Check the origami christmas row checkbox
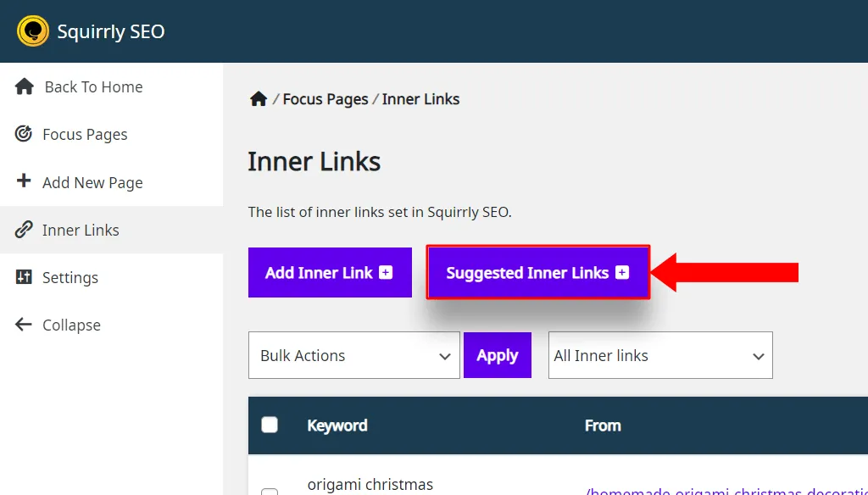 [270, 492]
